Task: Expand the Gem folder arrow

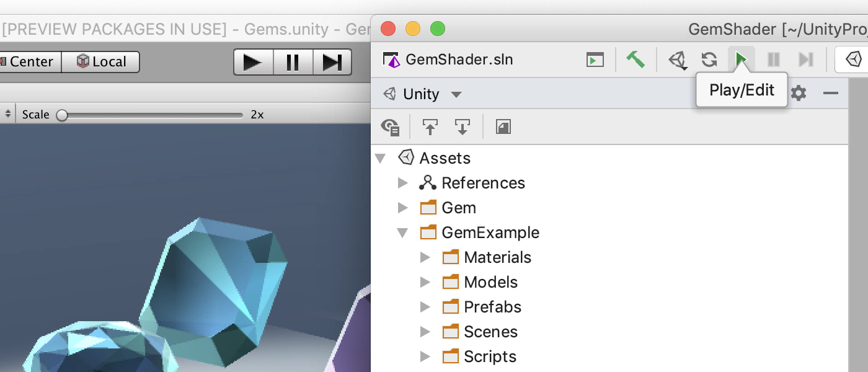Action: (403, 208)
